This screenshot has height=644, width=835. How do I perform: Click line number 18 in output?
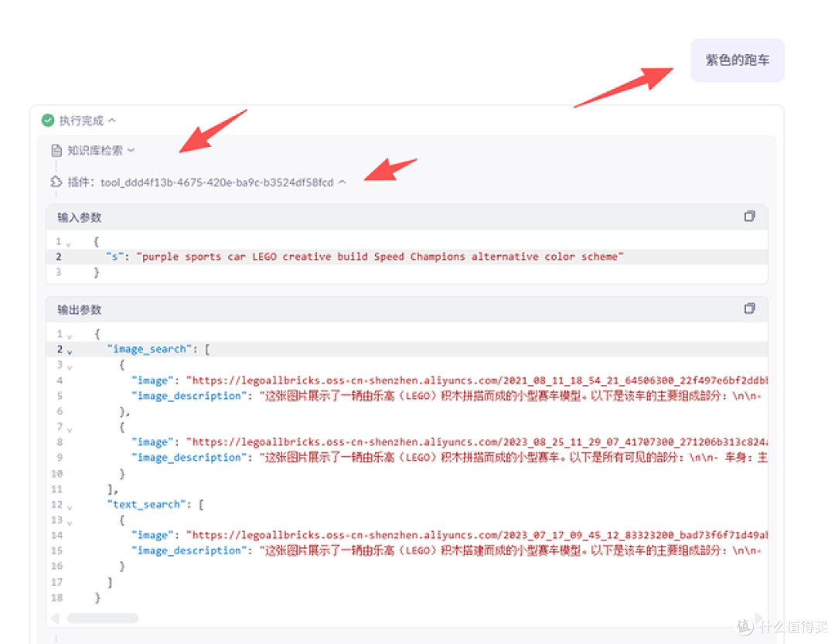57,598
